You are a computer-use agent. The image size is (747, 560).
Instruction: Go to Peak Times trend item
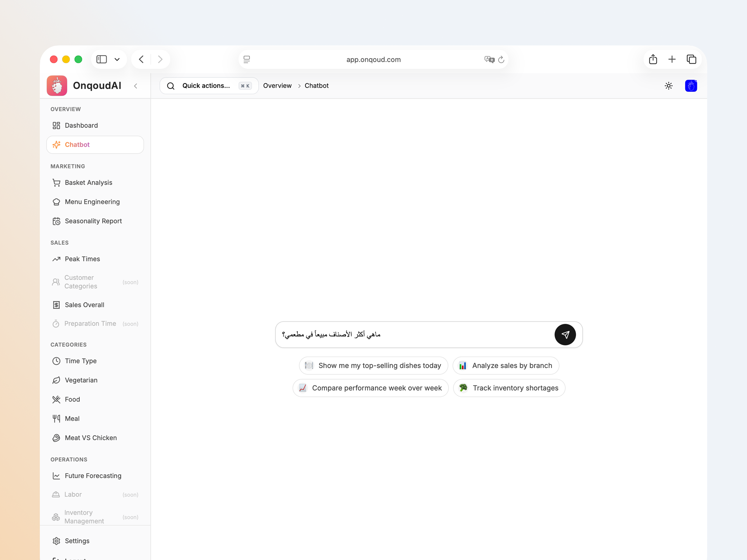click(x=82, y=259)
